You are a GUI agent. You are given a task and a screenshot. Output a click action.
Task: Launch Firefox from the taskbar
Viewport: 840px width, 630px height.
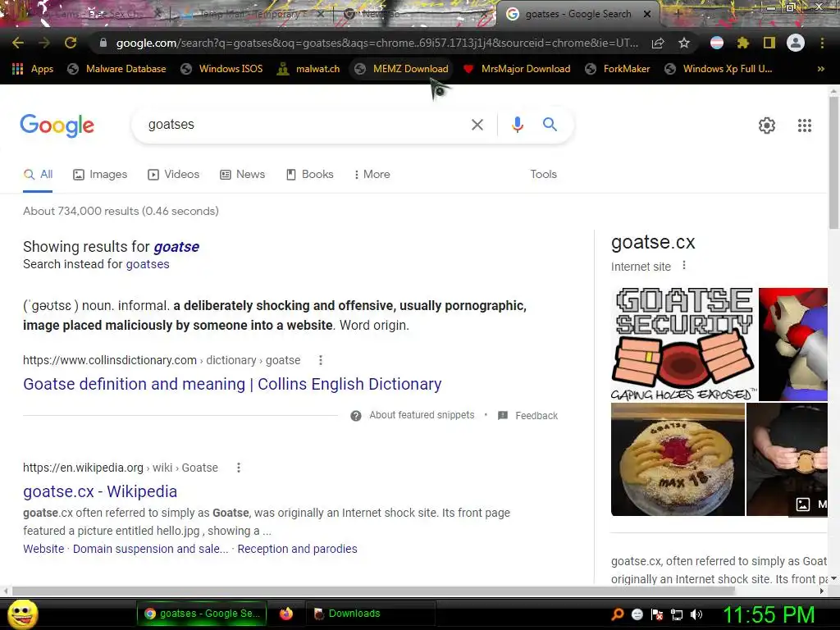tap(286, 614)
